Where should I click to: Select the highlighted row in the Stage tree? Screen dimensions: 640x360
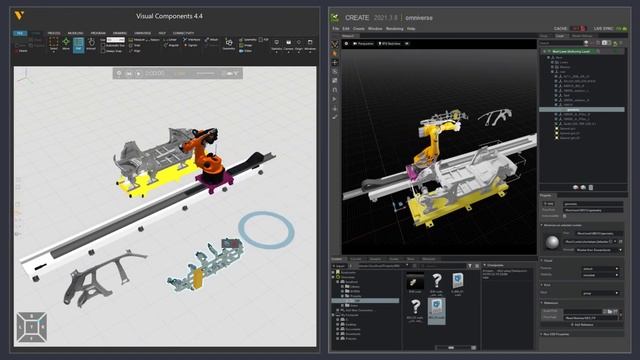tap(582, 109)
